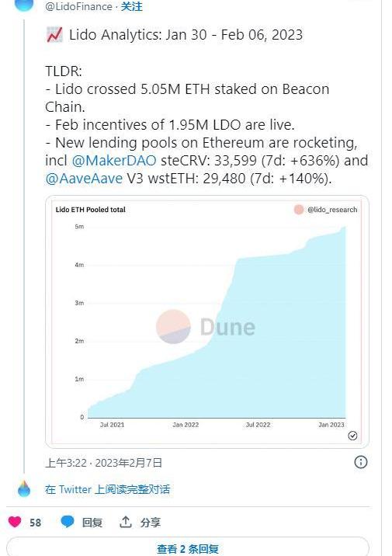392x556 pixels.
Task: Click the 58 likes count
Action: coord(35,523)
